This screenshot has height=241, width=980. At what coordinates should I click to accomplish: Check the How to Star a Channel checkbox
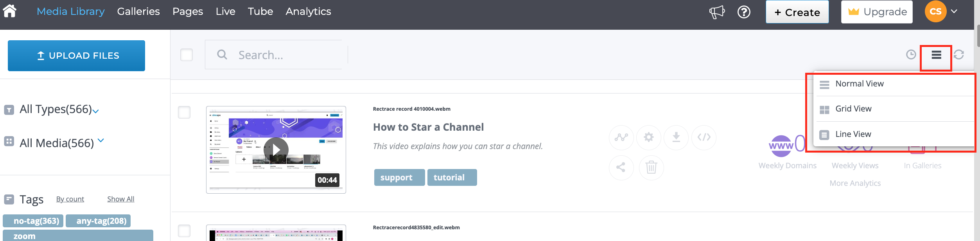(184, 112)
